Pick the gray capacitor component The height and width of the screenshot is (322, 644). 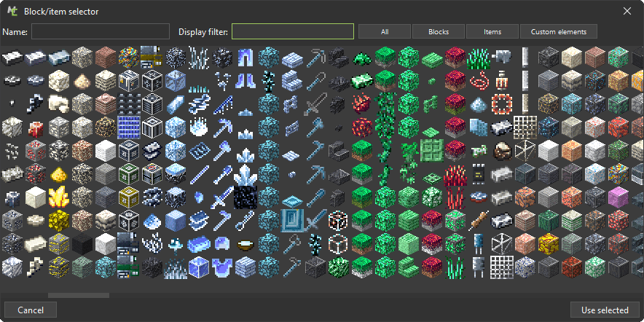tap(478, 267)
